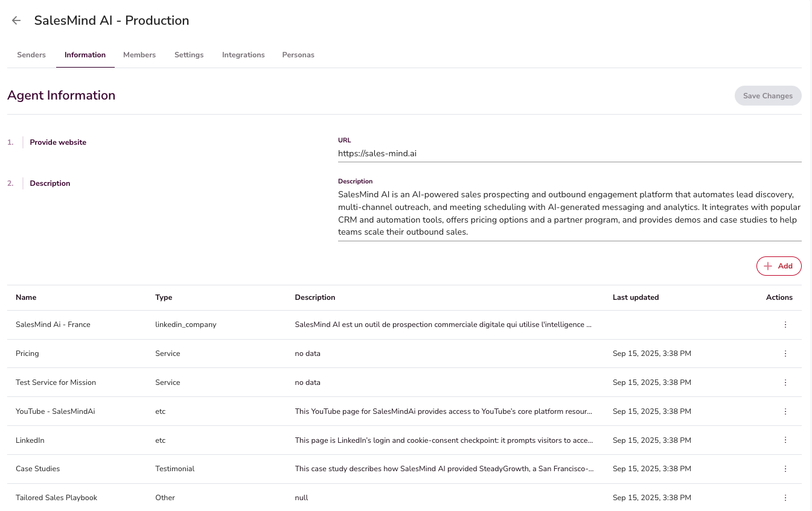This screenshot has width=812, height=511.
Task: Open actions menu for Pricing row
Action: click(x=785, y=354)
